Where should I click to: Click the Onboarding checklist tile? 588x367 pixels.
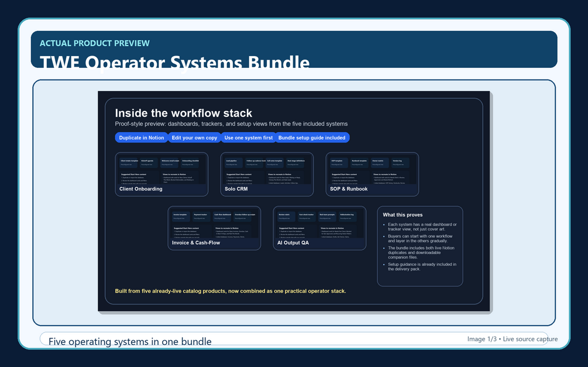(x=190, y=162)
